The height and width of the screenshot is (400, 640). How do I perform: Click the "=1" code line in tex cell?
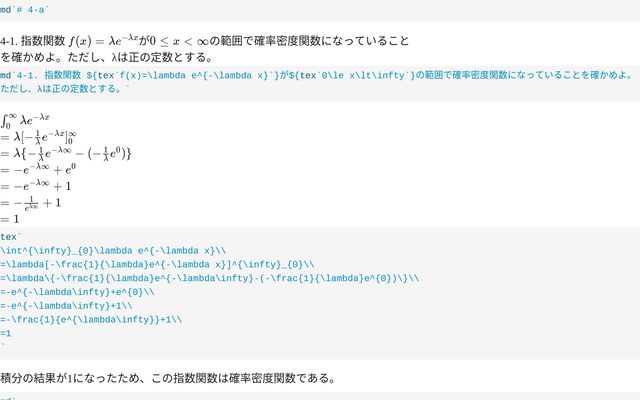[6, 333]
